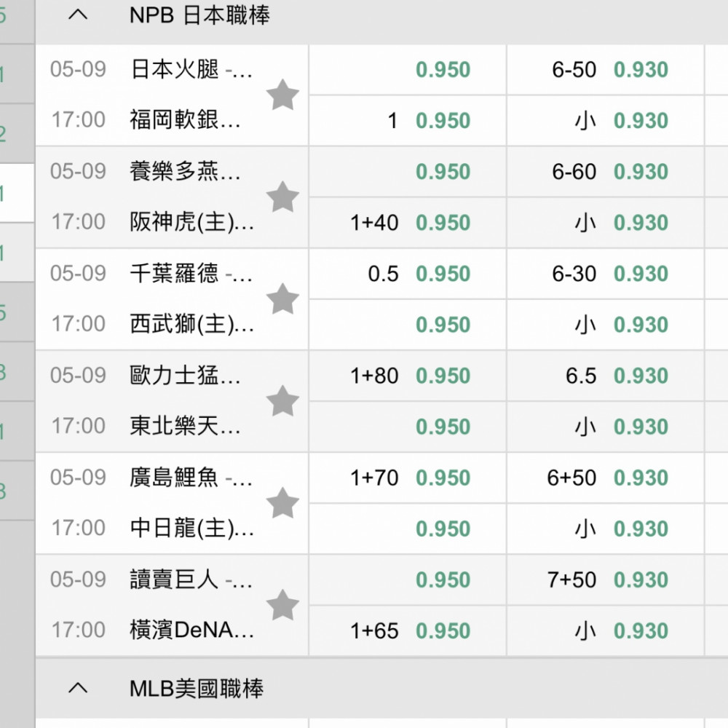Open 廣島鯉魚 team match details

tap(191, 478)
